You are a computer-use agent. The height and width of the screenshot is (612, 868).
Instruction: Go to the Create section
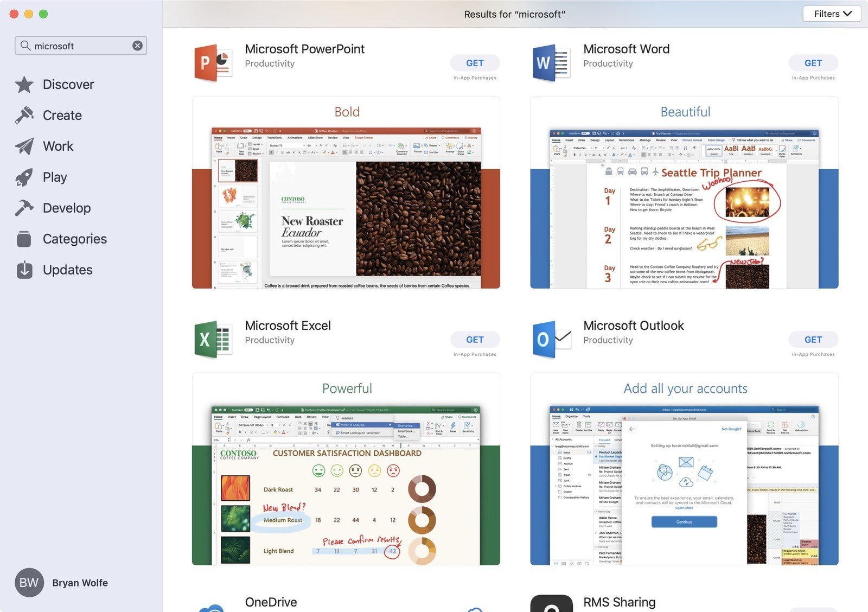(x=62, y=116)
